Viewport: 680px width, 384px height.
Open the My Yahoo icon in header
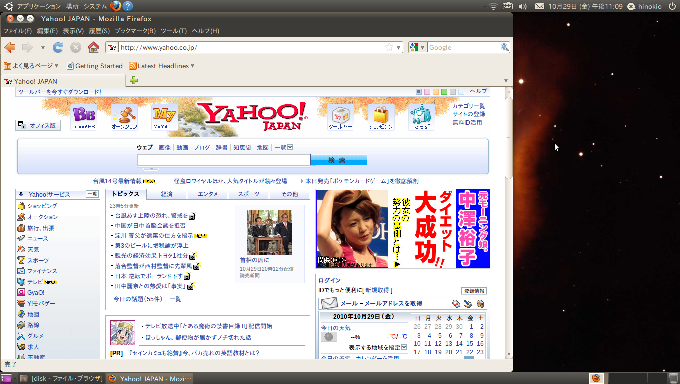click(x=164, y=117)
